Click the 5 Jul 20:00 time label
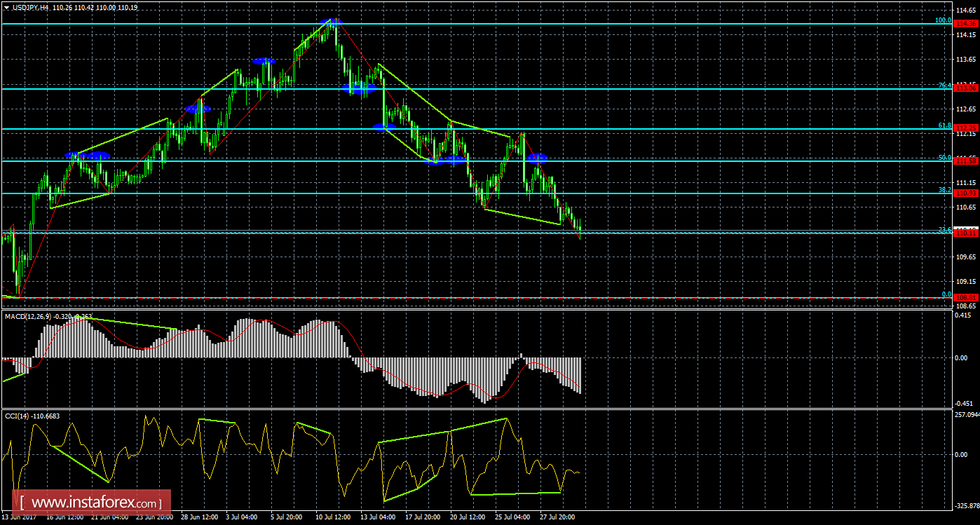This screenshot has height=525, width=980. [x=285, y=517]
